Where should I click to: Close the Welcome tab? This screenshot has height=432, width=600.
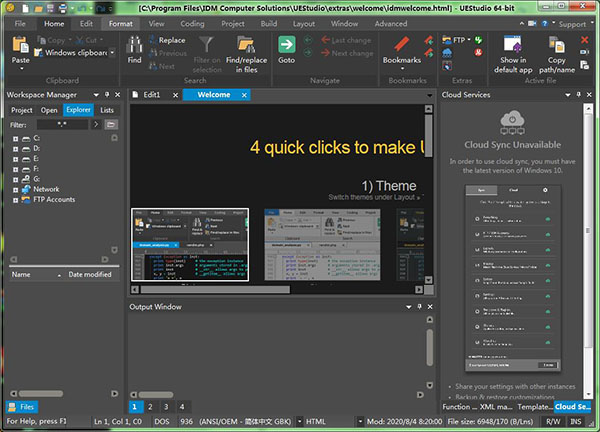click(x=244, y=95)
